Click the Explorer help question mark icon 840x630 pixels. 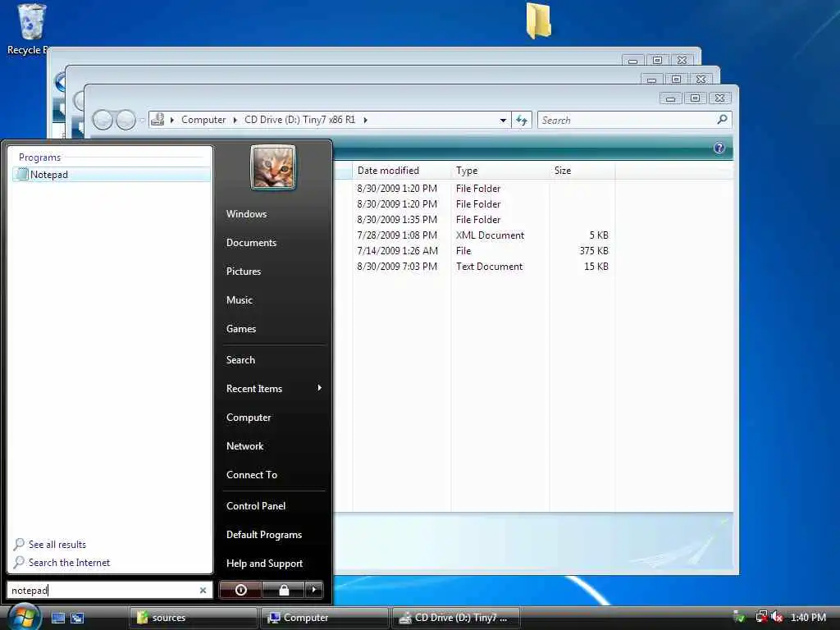[719, 148]
